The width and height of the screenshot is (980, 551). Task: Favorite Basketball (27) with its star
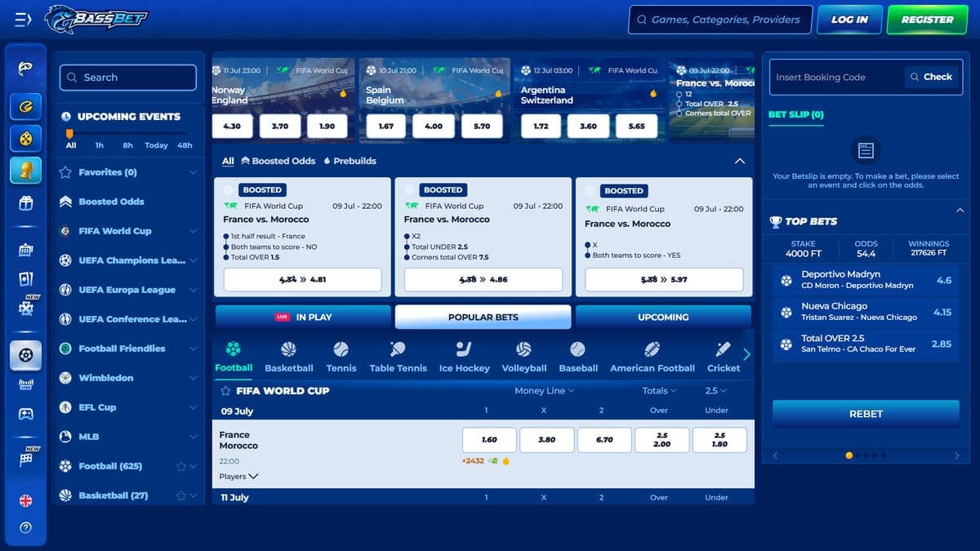tap(181, 495)
